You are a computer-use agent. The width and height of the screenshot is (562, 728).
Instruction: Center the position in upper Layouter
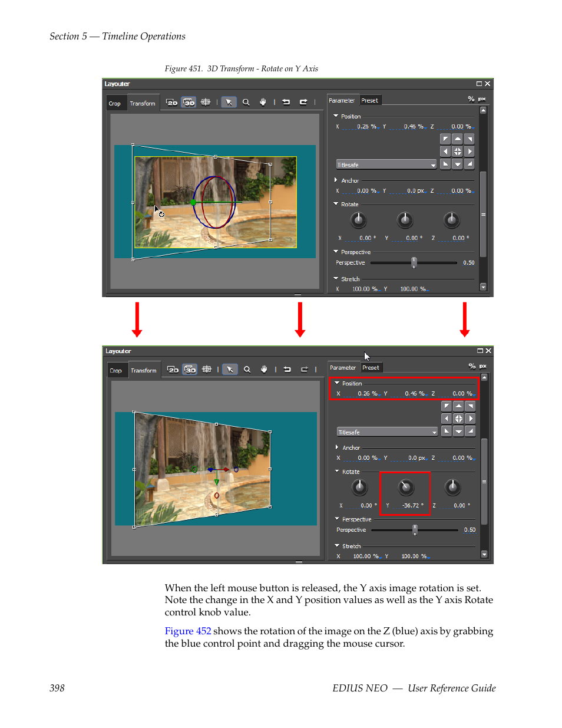coord(458,151)
